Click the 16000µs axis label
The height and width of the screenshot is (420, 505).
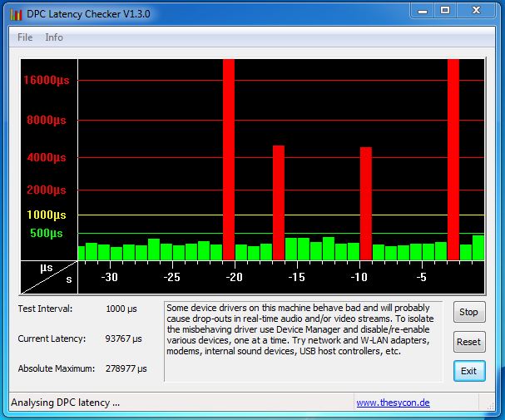tap(47, 80)
